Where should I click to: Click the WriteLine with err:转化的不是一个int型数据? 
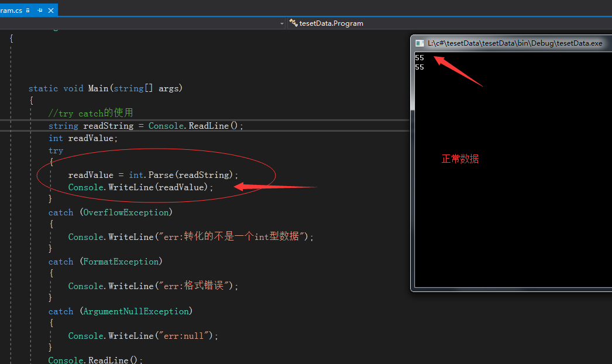(191, 236)
